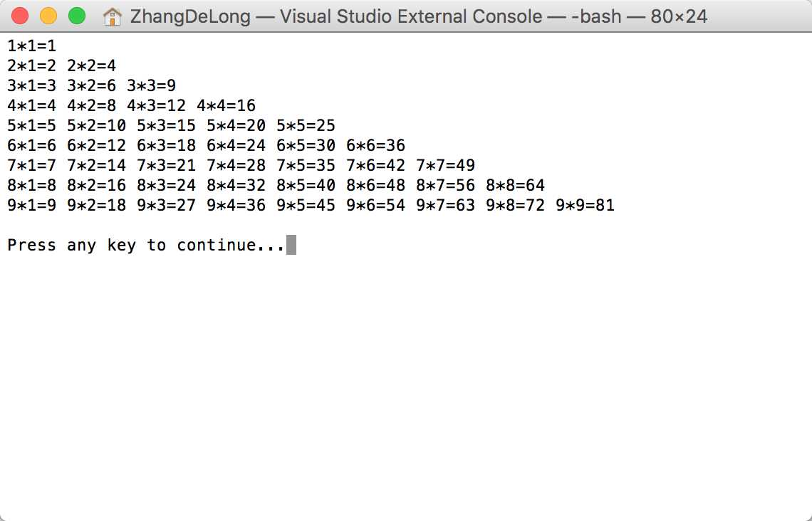
Task: Click 9*1=9 at the last row start
Action: [x=31, y=205]
